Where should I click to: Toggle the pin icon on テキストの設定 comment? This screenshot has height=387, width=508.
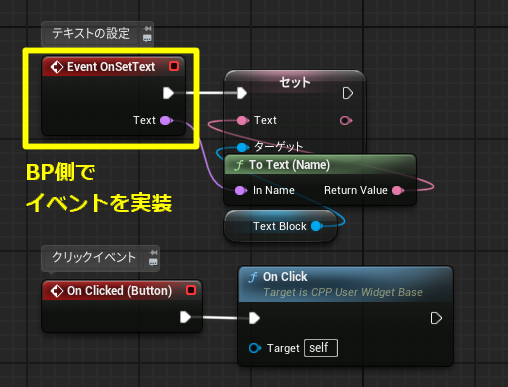coord(147,29)
